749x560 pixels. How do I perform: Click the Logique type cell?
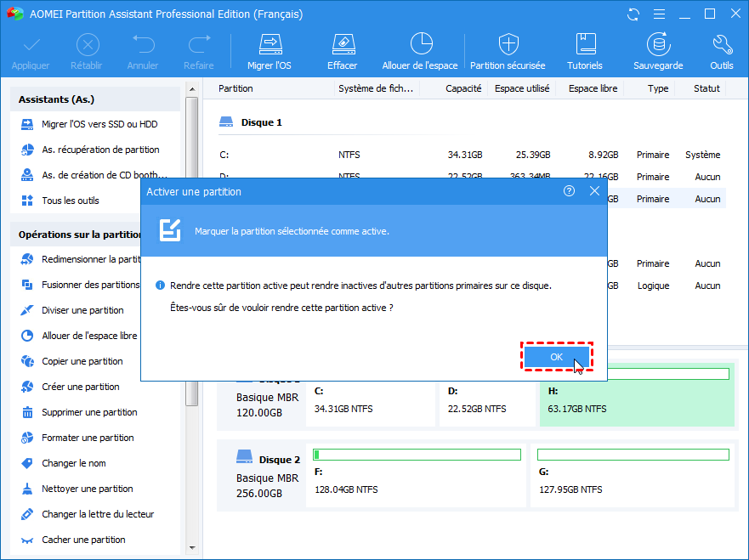point(653,286)
